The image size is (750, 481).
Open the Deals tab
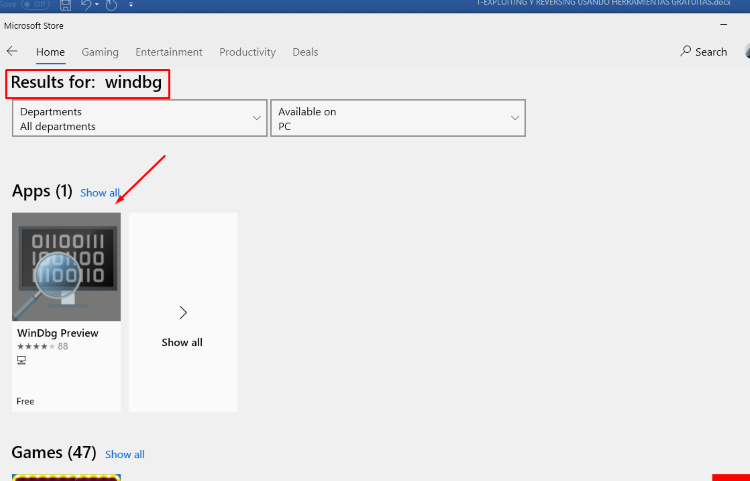click(305, 52)
